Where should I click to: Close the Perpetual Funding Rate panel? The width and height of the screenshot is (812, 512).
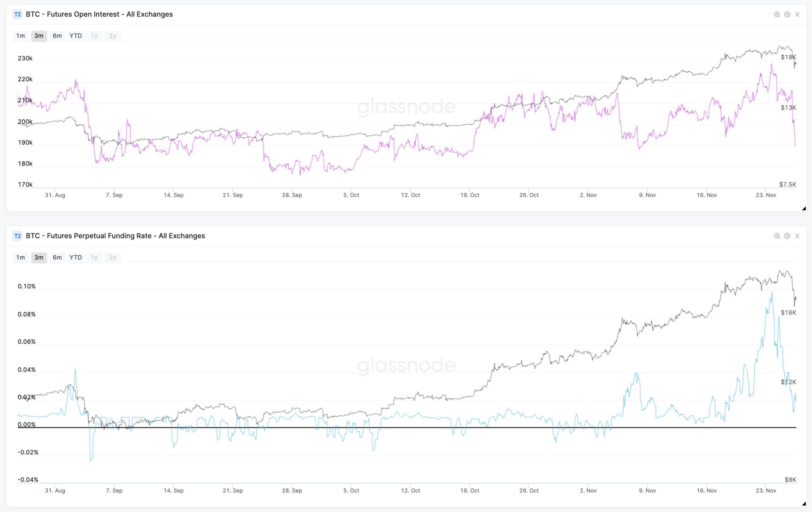(x=797, y=236)
